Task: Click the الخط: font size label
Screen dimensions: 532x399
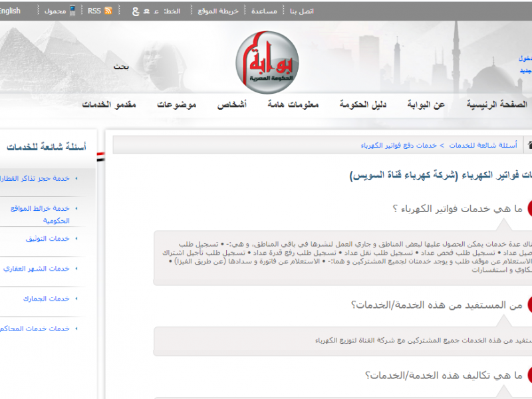Action: tap(172, 11)
